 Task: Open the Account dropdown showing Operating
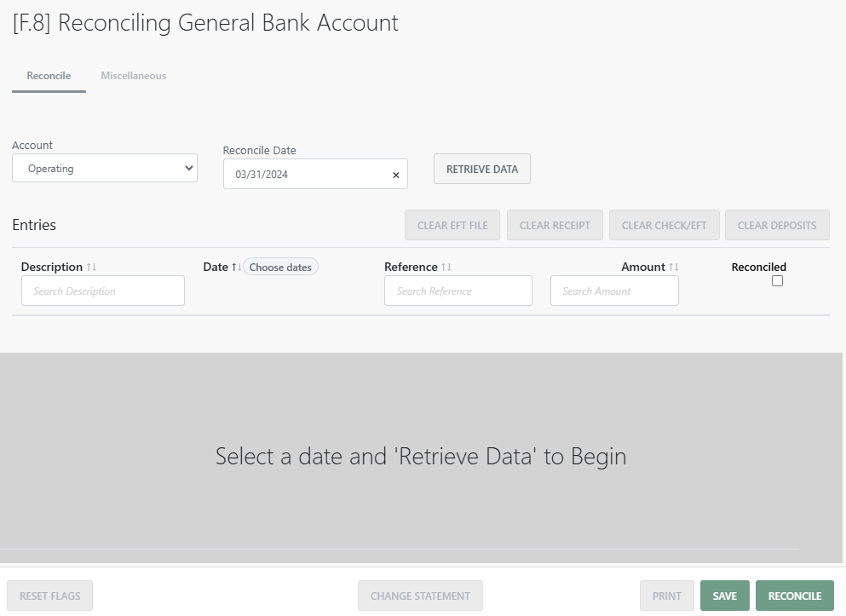[x=105, y=169]
